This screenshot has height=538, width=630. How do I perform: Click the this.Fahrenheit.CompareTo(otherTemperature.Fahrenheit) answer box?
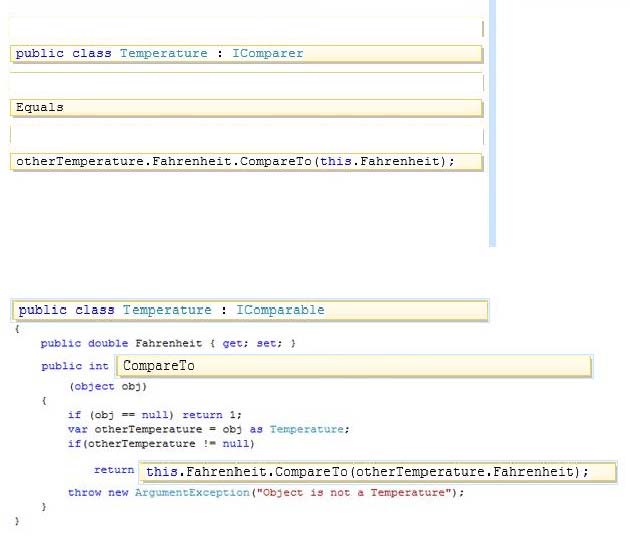(377, 472)
